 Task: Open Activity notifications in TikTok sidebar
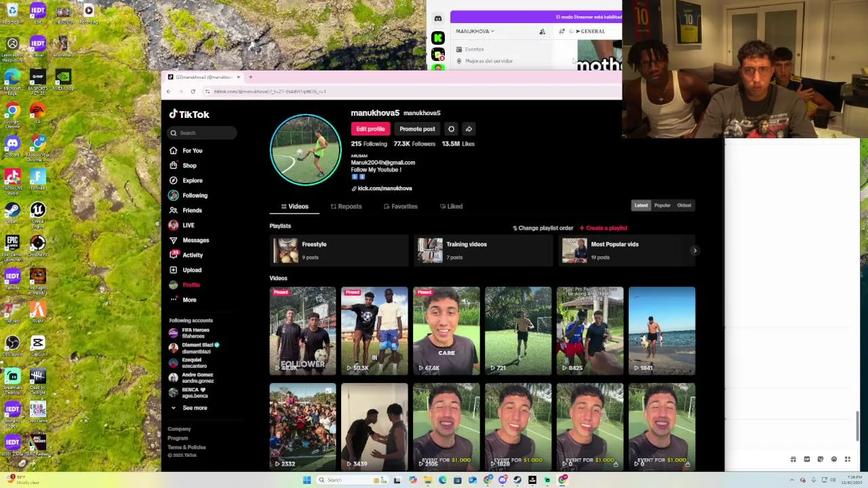(186, 255)
